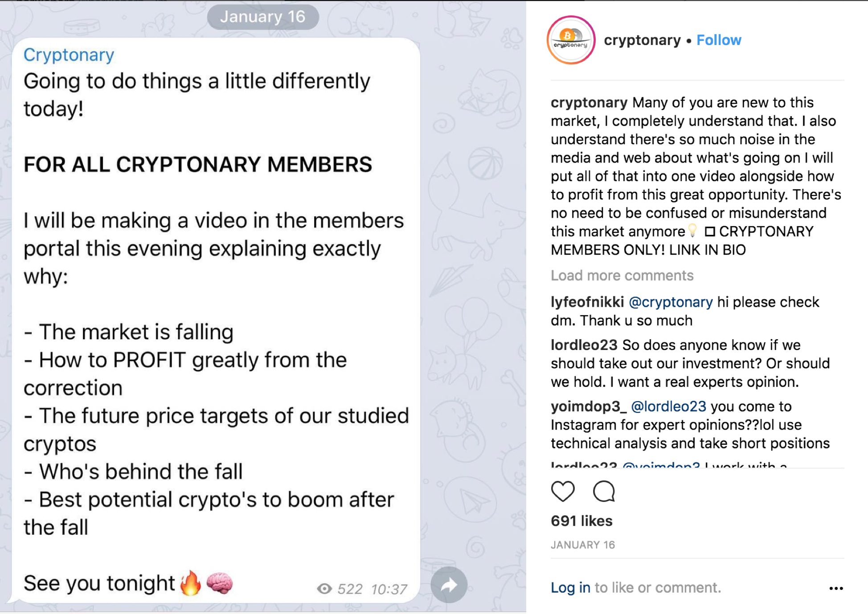Click the January 16 date pill
The image size is (868, 614).
(263, 17)
